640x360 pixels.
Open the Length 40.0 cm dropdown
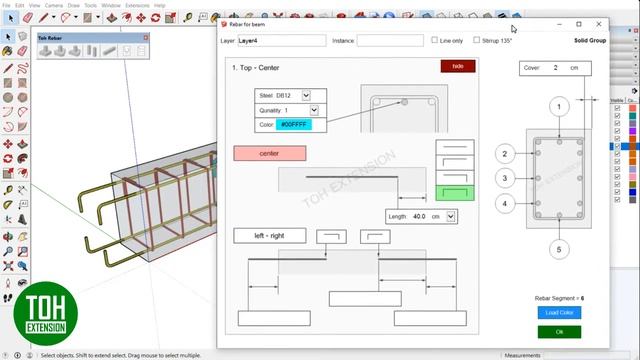coord(451,216)
